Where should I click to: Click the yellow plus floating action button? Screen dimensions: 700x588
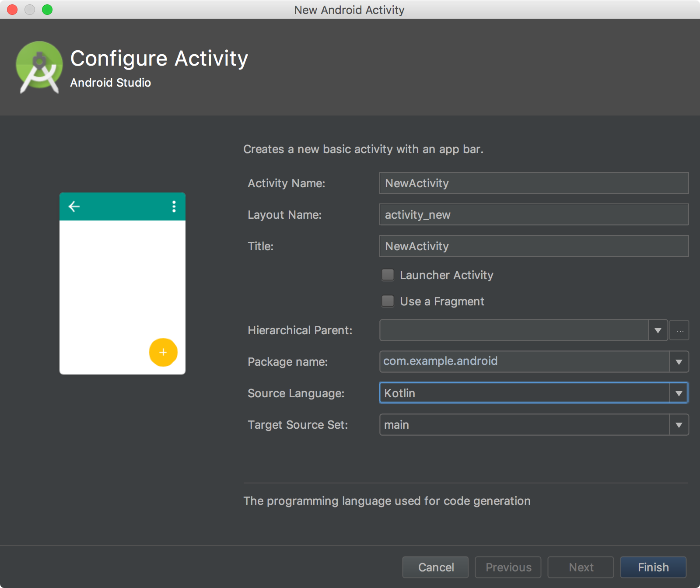click(163, 352)
